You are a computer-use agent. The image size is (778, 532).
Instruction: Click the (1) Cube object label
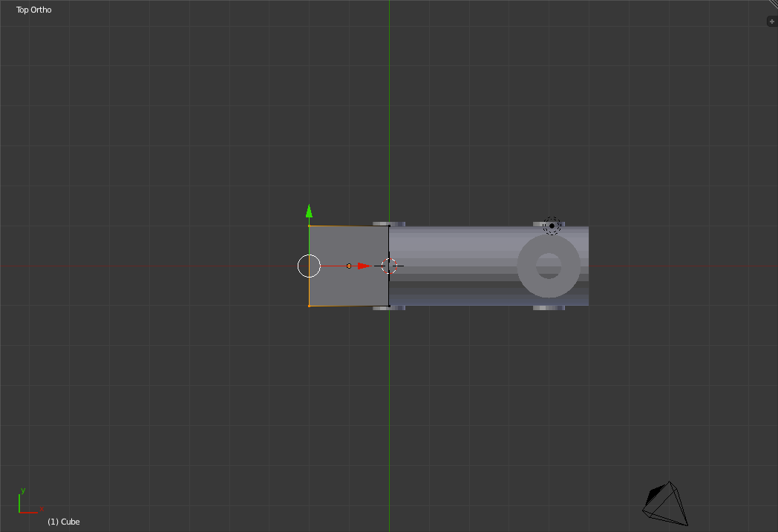(64, 522)
